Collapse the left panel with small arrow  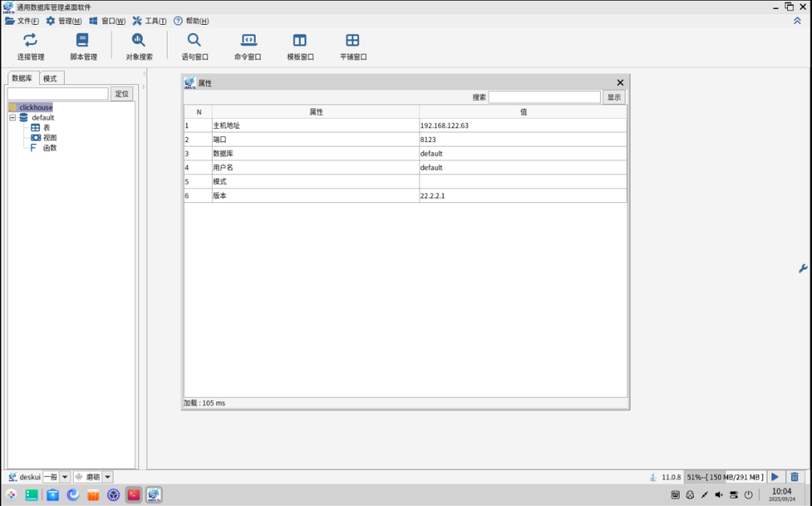(x=144, y=74)
